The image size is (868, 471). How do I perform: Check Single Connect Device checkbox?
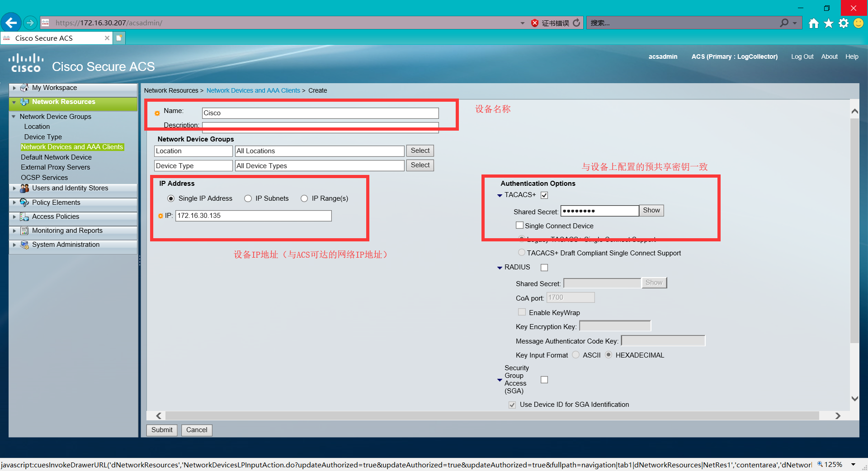pyautogui.click(x=519, y=225)
